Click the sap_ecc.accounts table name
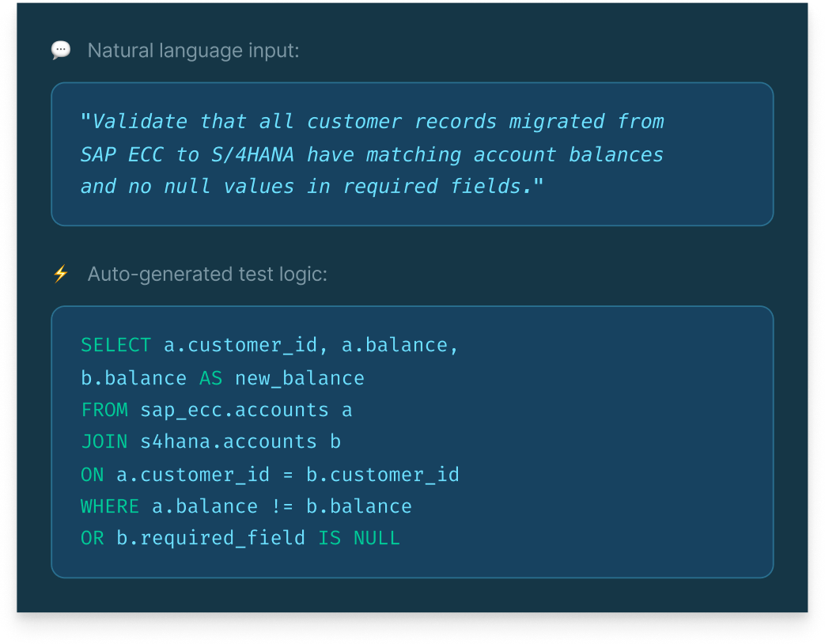Viewport: 825px width, 644px height. click(x=234, y=410)
